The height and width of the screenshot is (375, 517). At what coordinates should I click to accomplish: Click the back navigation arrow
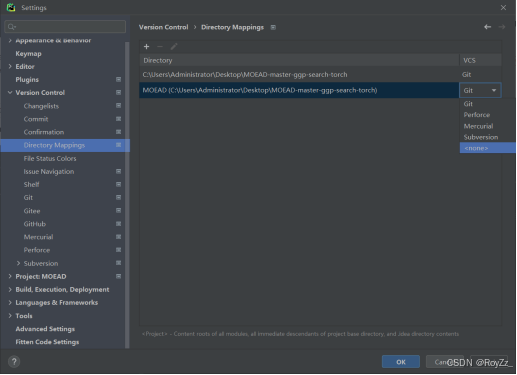click(x=488, y=27)
